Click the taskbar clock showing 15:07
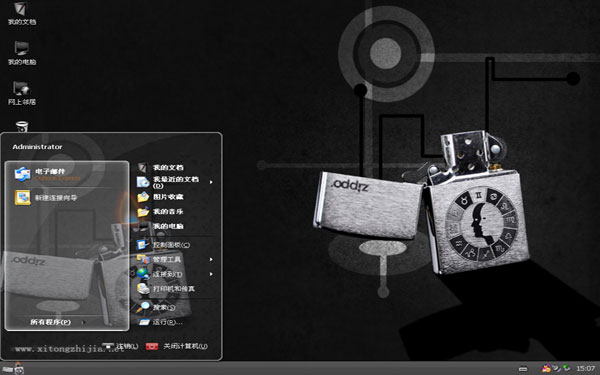The width and height of the screenshot is (600, 375). click(x=585, y=368)
